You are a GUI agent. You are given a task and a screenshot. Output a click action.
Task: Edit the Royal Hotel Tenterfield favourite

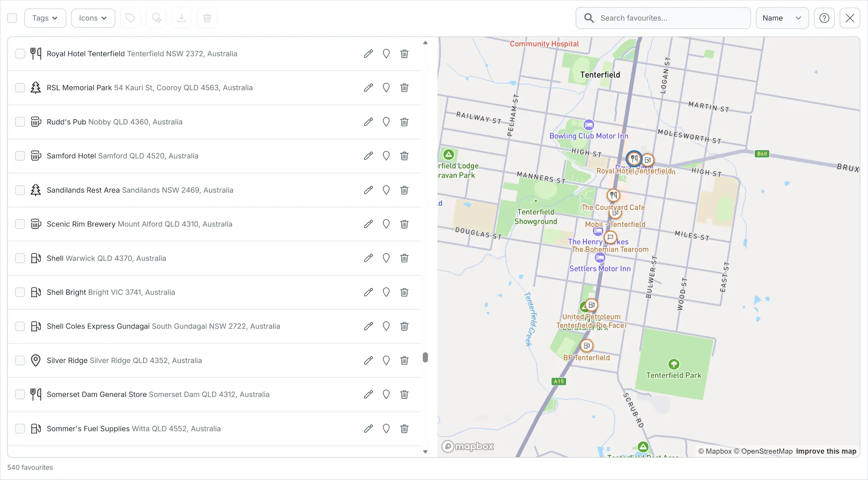point(368,54)
